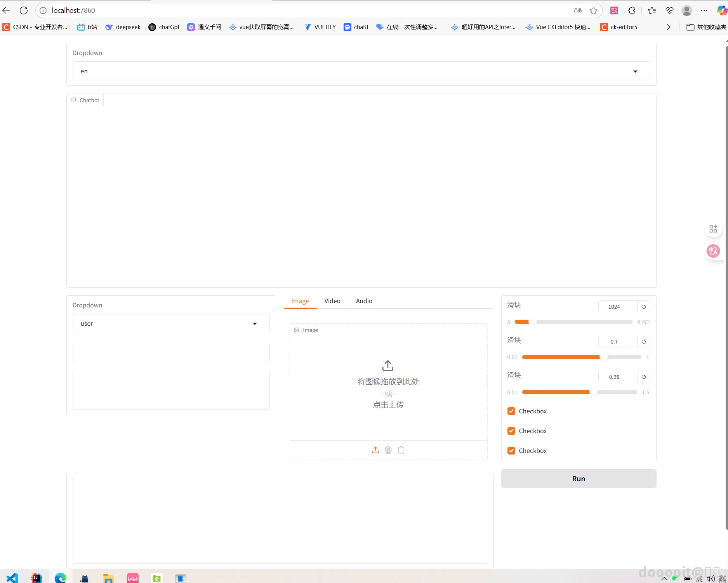Reset the slider with value 0.7
728x583 pixels.
point(644,342)
